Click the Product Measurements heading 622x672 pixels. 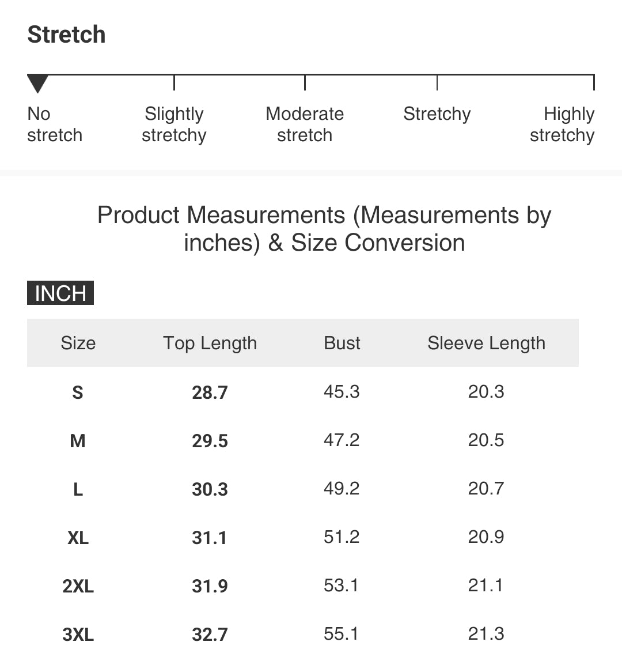coord(324,229)
